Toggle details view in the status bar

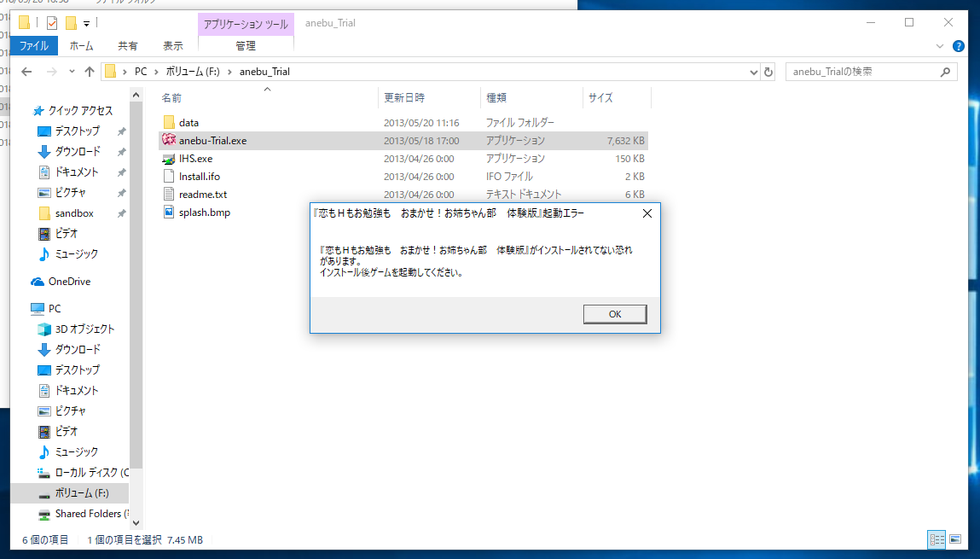click(x=936, y=539)
